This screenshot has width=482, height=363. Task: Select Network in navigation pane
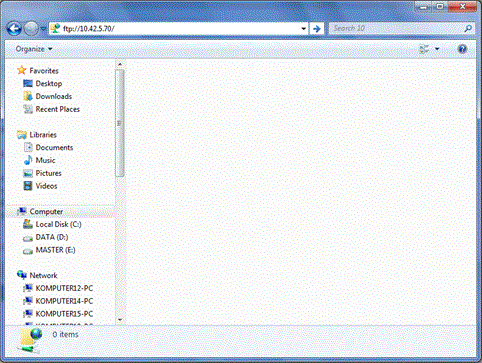coord(43,275)
